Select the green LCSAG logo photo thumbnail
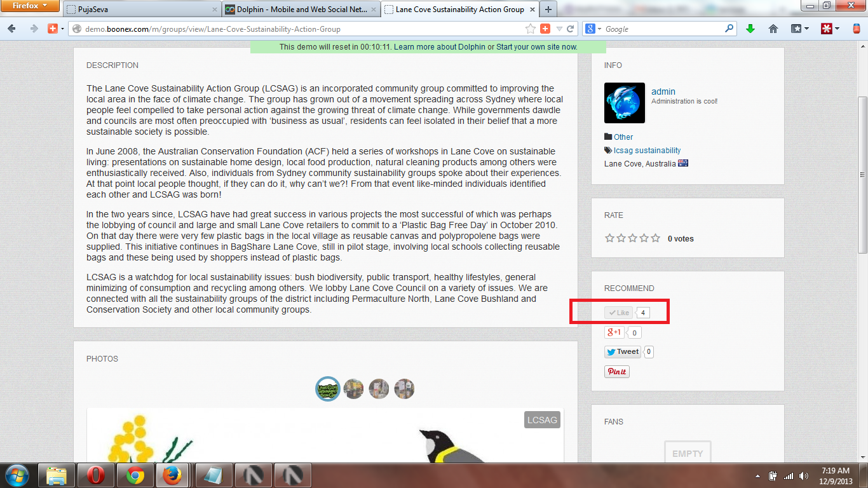Image resolution: width=868 pixels, height=488 pixels. 328,389
